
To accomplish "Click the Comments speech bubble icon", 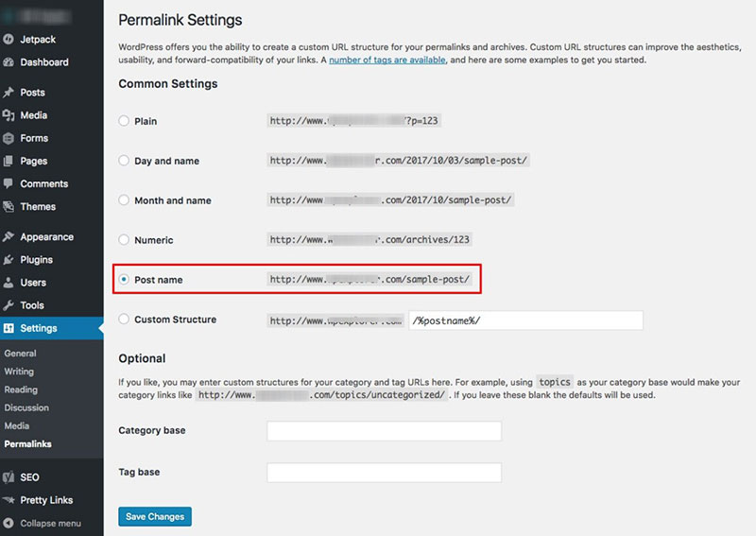I will (9, 183).
